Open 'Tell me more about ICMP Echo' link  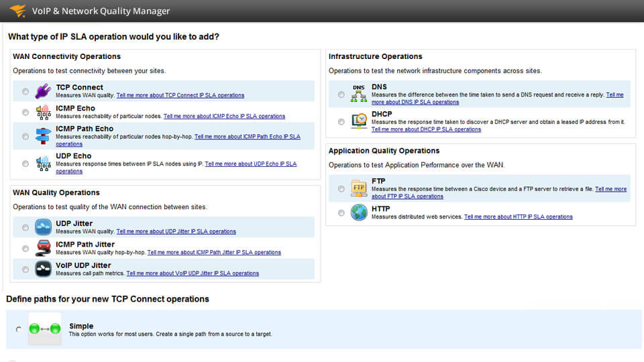(224, 116)
